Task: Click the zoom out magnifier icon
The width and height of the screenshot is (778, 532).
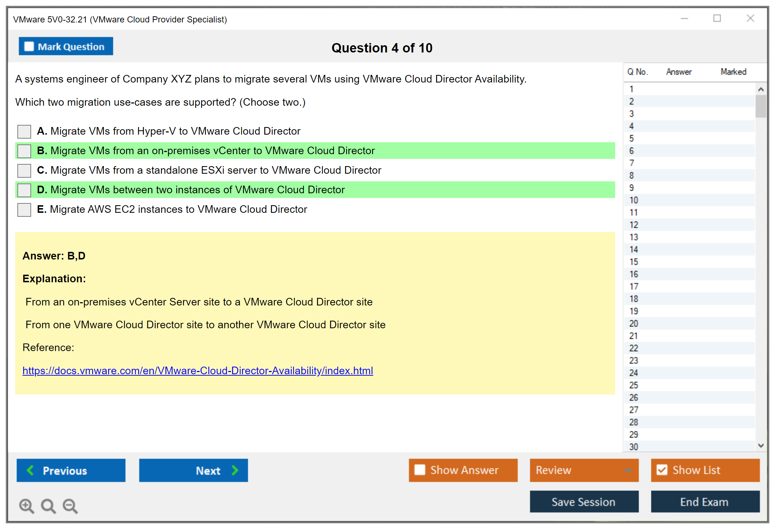Action: (x=70, y=506)
